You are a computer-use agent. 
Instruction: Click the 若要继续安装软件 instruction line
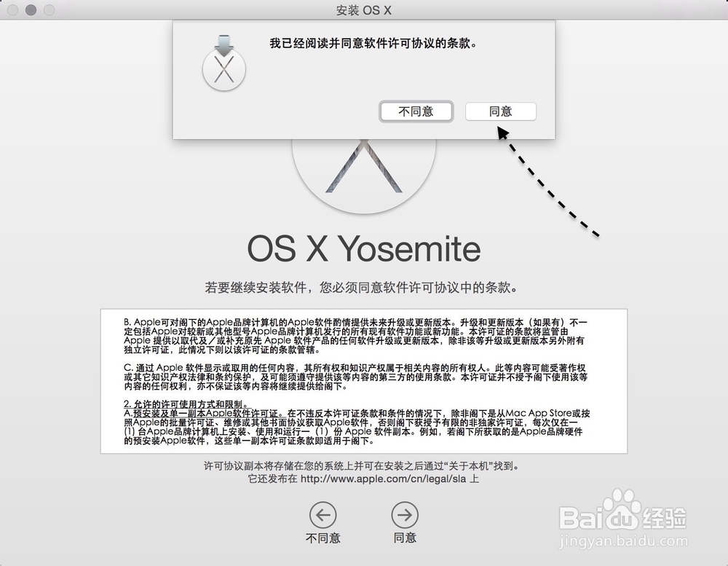(361, 288)
